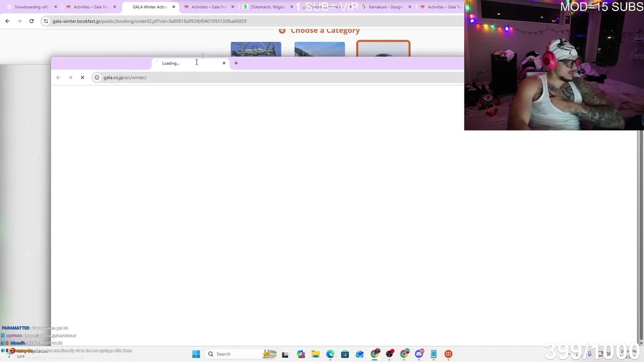Open Notepad from taskbar
The image size is (644, 362).
pos(434,354)
